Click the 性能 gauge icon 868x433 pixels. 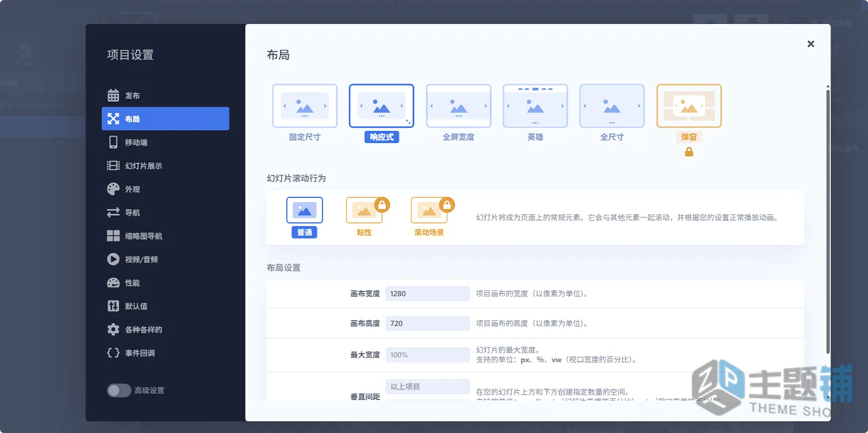point(113,282)
